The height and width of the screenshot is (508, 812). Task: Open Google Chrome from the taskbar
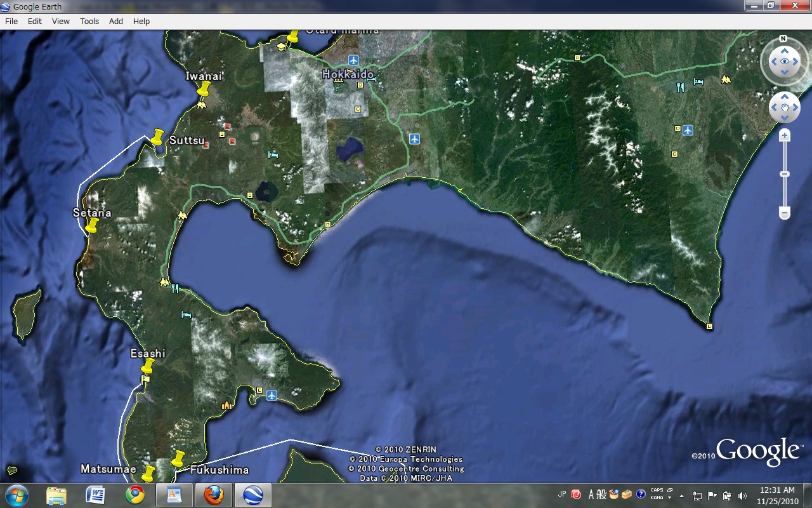(x=135, y=495)
